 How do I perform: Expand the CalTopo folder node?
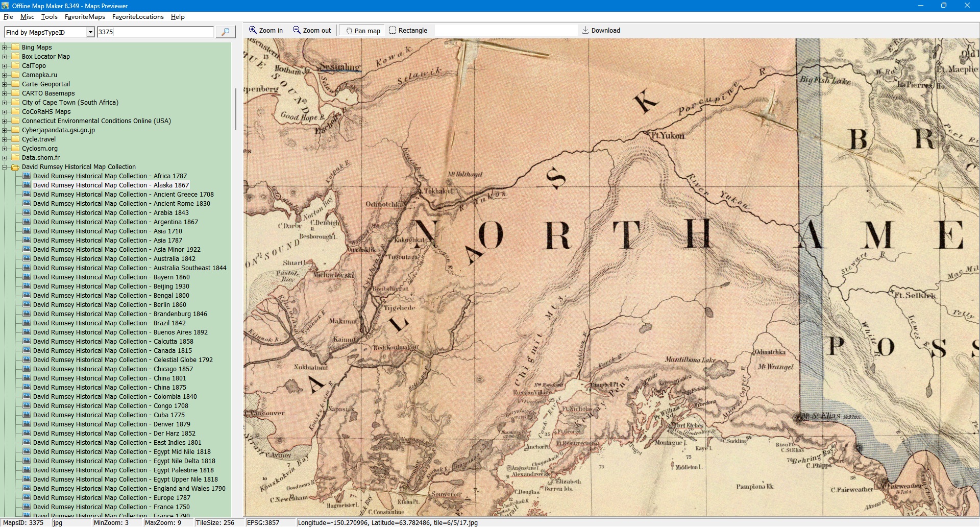click(x=5, y=66)
